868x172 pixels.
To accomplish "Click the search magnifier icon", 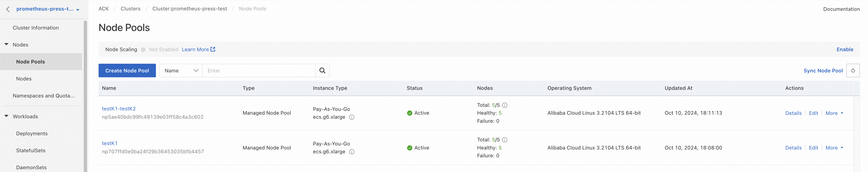I will click(322, 71).
